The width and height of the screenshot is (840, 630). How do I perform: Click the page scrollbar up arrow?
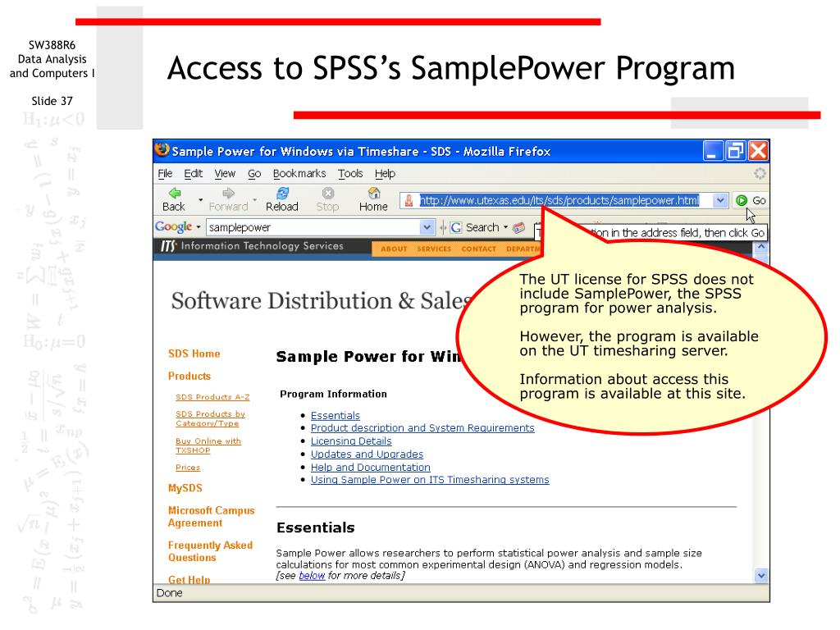coord(761,248)
